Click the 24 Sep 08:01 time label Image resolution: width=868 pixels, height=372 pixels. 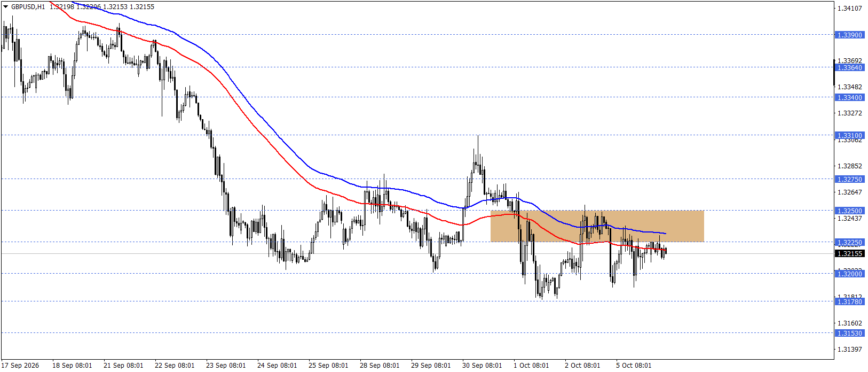277,366
